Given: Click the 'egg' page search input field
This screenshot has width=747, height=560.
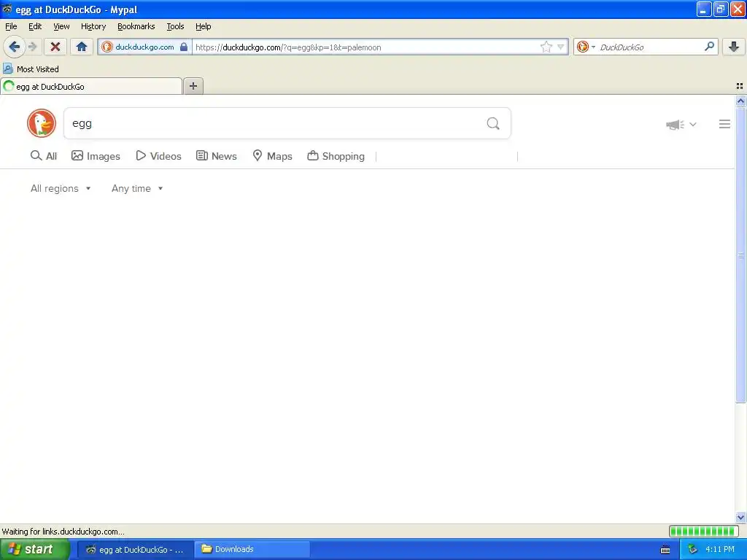Looking at the screenshot, I should click(274, 123).
